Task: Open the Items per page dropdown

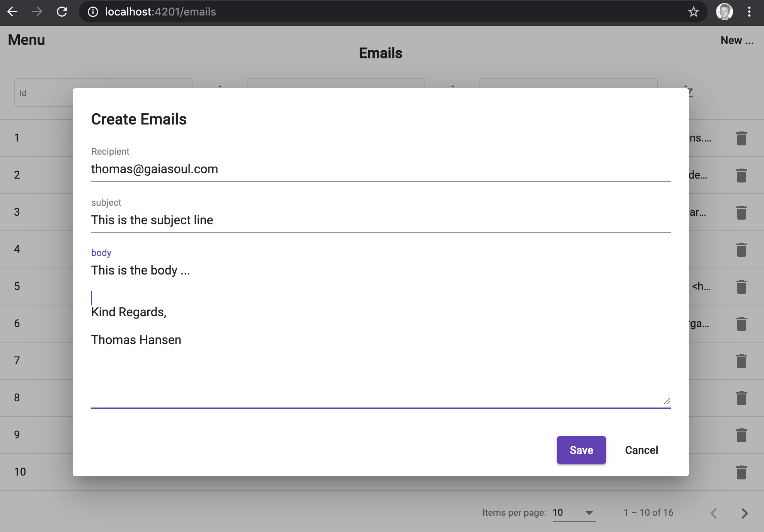Action: 574,513
